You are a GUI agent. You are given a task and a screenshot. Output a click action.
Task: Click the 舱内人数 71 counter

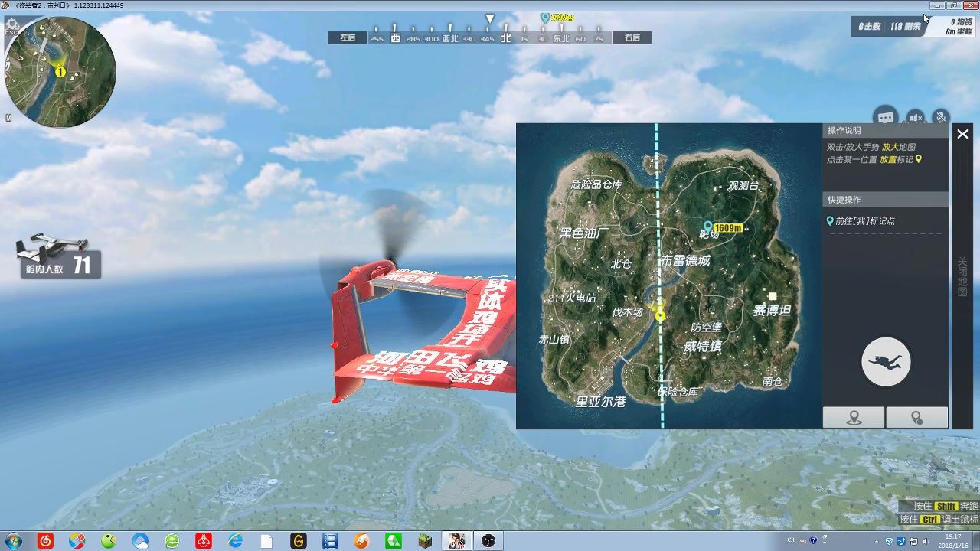coord(59,266)
